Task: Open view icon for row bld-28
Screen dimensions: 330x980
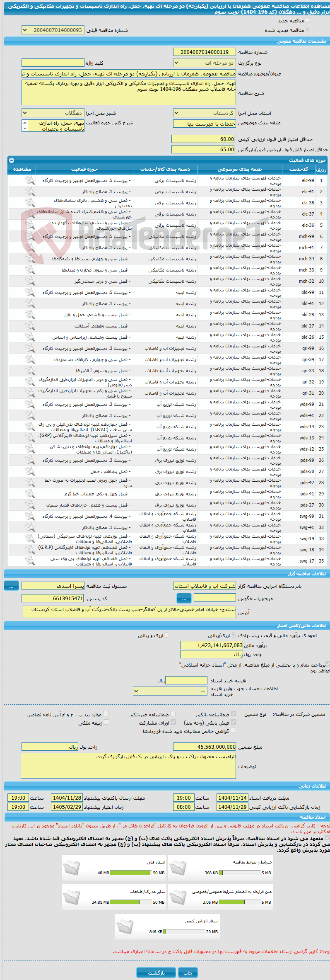Action: (x=30, y=315)
